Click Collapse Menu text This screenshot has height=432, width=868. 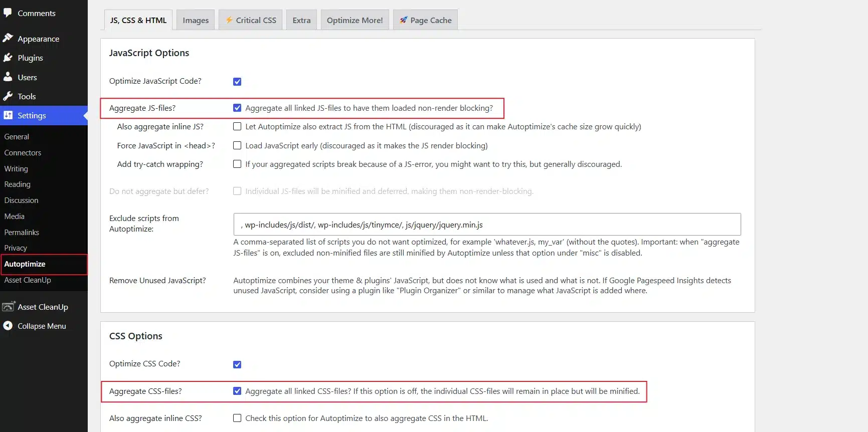click(x=42, y=326)
